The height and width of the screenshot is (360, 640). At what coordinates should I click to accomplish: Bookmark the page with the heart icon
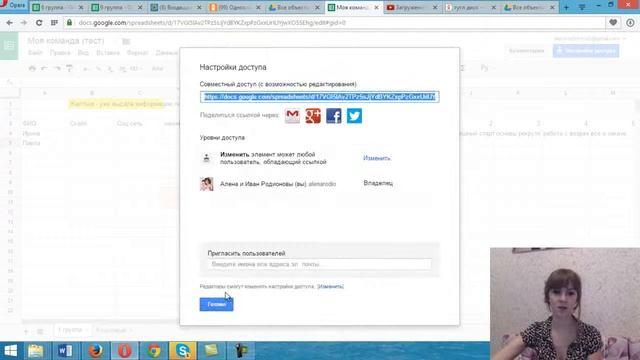tap(613, 23)
